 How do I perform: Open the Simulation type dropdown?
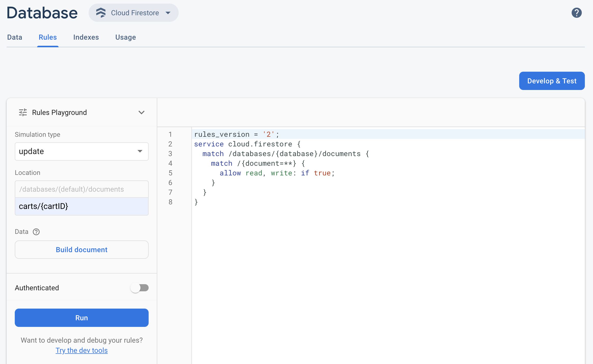pos(81,151)
